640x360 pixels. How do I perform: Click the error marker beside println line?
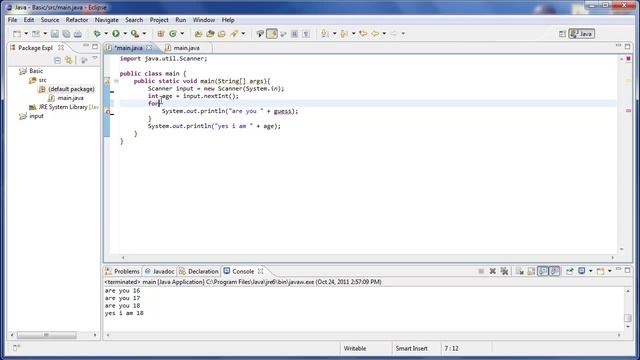tap(108, 111)
